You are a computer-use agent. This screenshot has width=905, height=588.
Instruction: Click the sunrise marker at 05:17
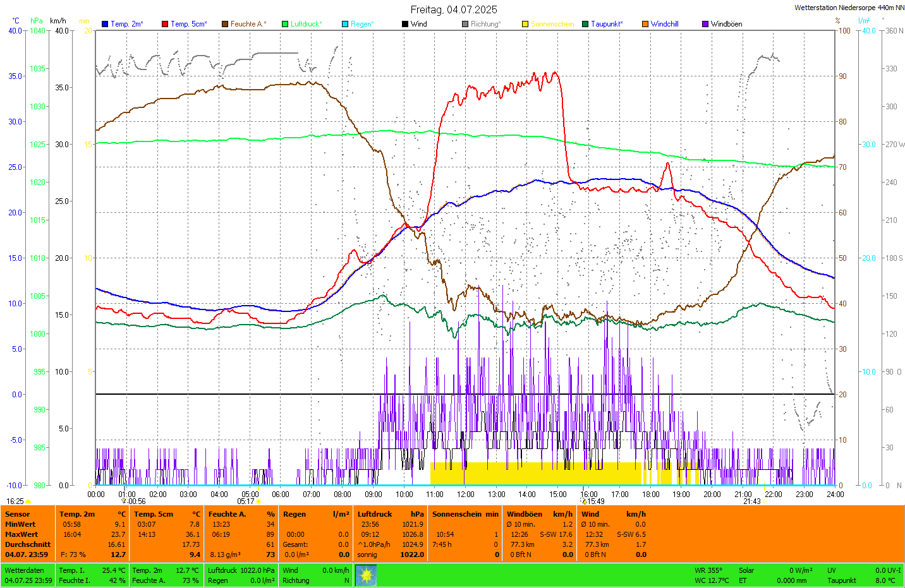click(x=258, y=501)
